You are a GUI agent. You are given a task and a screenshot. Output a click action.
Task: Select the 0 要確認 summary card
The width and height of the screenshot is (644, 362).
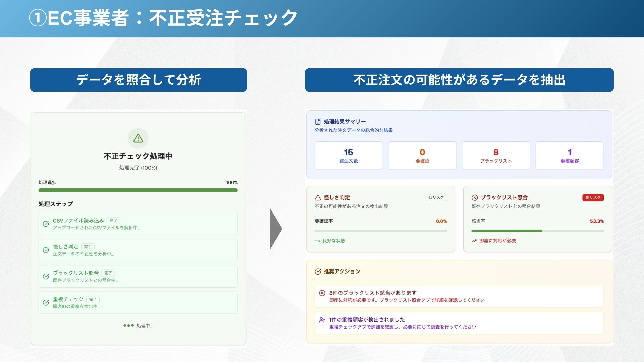coord(422,156)
